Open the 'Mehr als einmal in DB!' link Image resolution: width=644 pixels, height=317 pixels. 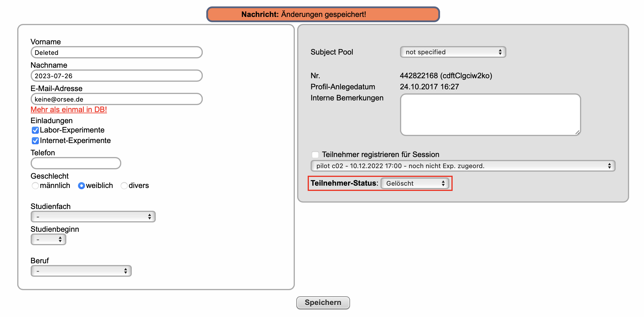click(69, 109)
